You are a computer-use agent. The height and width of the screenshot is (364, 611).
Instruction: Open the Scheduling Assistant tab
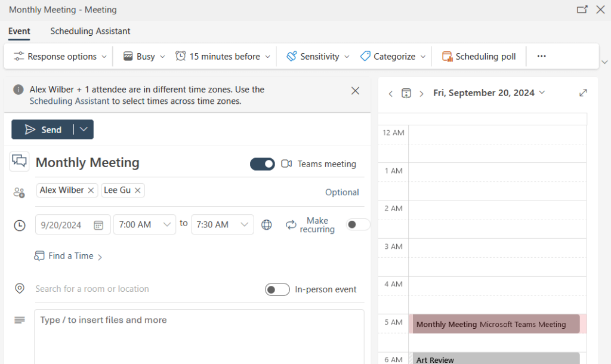click(90, 31)
